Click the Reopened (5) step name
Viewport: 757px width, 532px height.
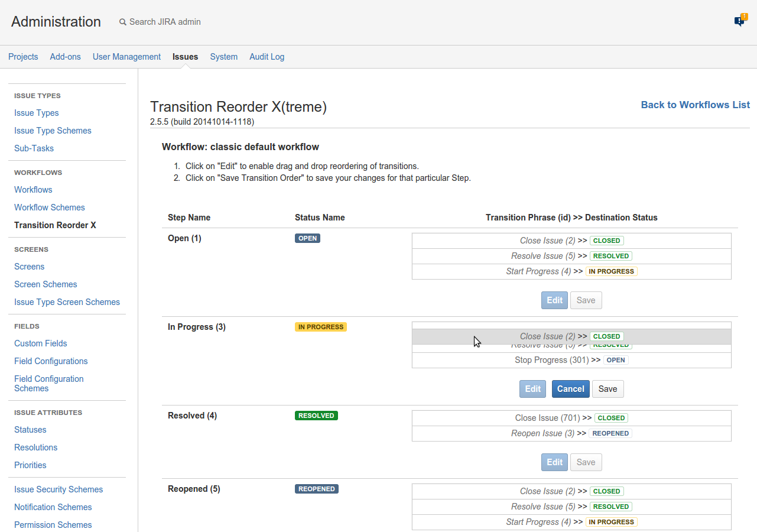point(194,489)
